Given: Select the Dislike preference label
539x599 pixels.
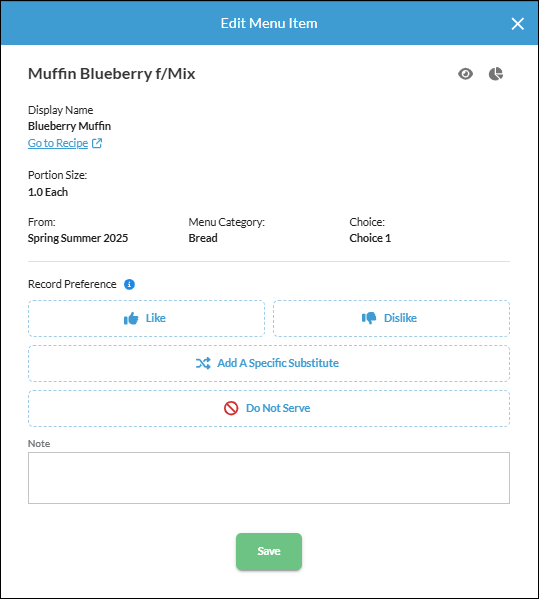Looking at the screenshot, I should [400, 318].
